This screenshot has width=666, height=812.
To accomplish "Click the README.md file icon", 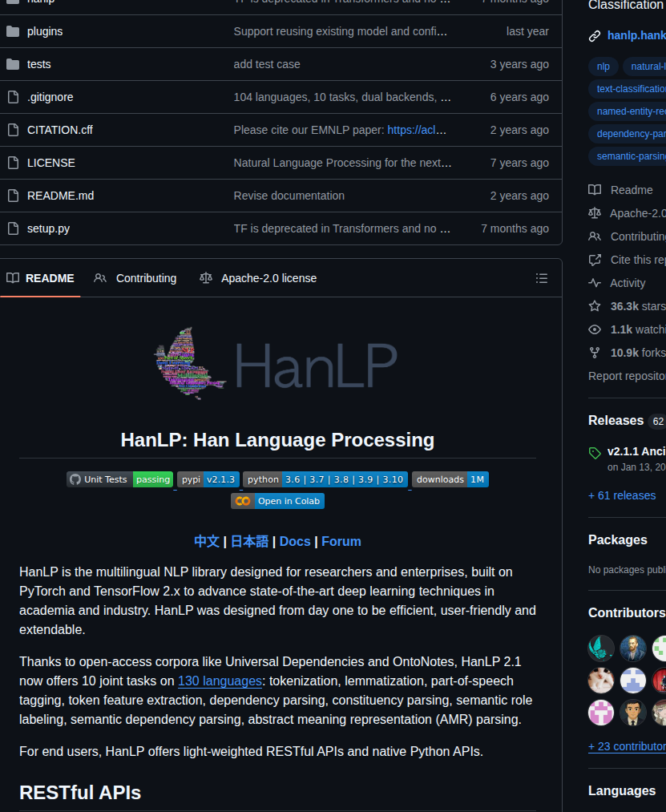I will pyautogui.click(x=13, y=196).
